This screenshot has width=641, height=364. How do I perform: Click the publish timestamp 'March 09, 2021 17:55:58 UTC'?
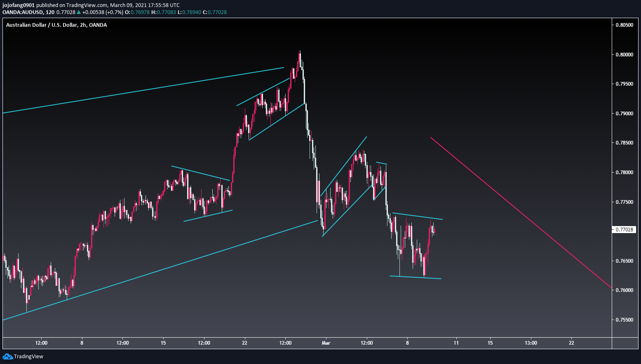(x=145, y=5)
